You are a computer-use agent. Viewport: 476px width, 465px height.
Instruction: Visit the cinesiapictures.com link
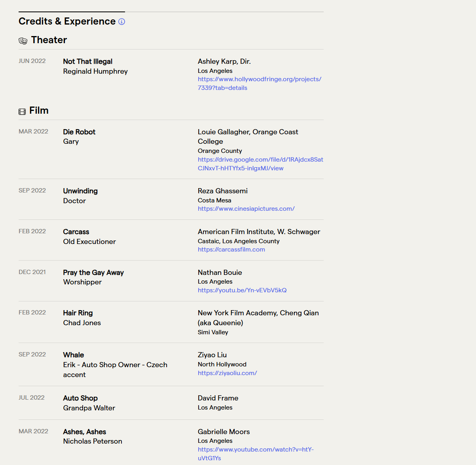tap(246, 209)
